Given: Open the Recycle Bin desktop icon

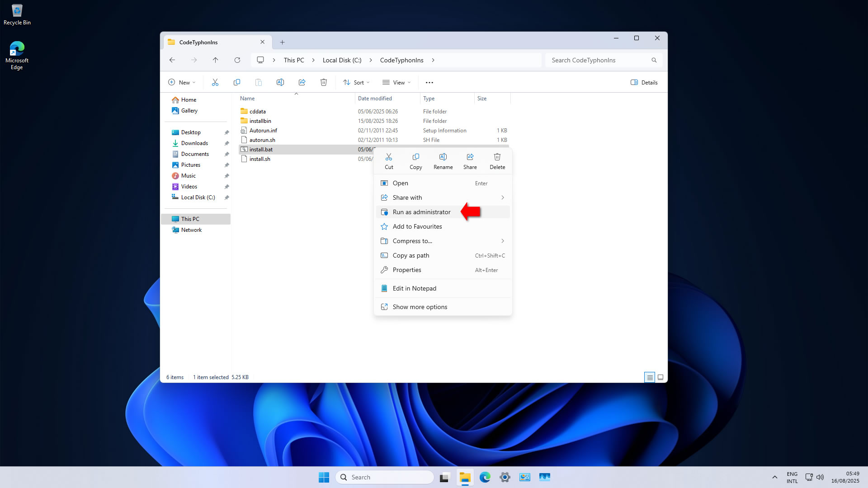Looking at the screenshot, I should click(x=17, y=14).
